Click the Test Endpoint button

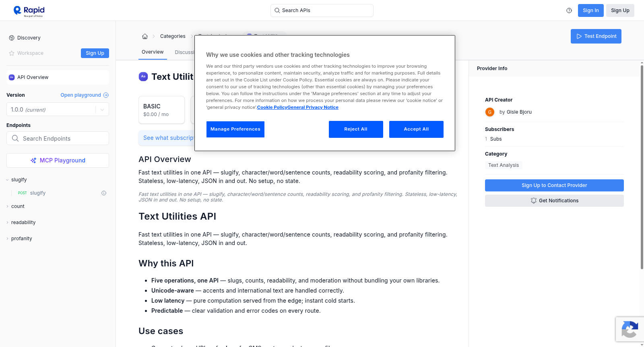[596, 36]
